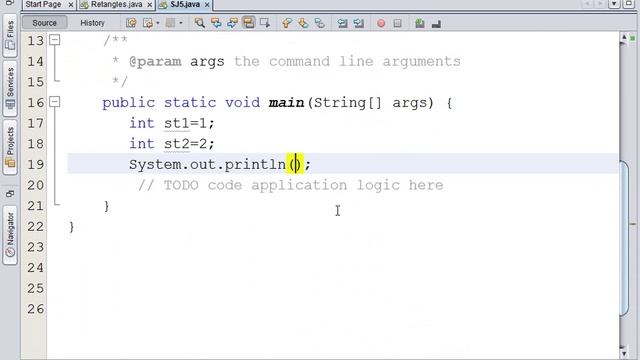Image resolution: width=640 pixels, height=360 pixels.
Task: Close the Retangles.java tab
Action: (x=149, y=5)
